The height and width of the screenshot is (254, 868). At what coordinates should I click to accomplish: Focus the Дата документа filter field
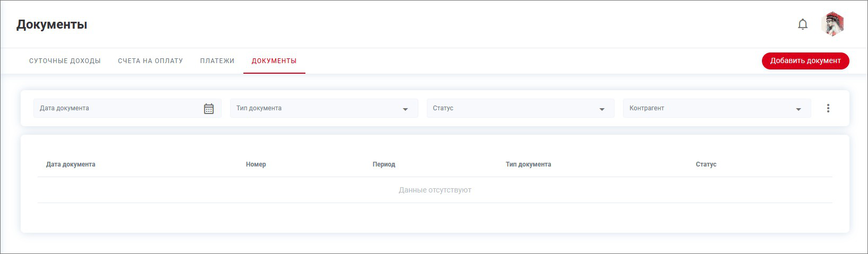tap(117, 108)
